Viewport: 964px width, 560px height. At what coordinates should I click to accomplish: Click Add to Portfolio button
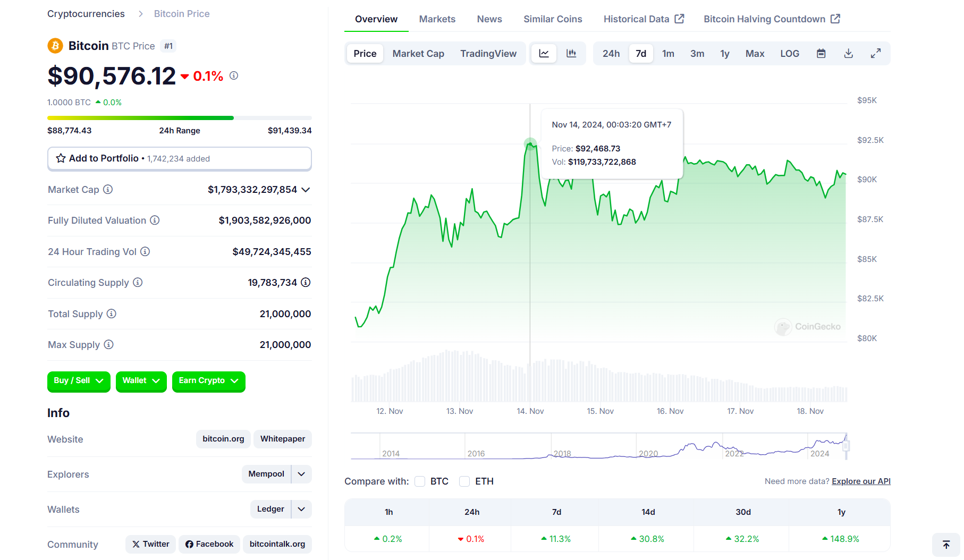click(x=179, y=158)
